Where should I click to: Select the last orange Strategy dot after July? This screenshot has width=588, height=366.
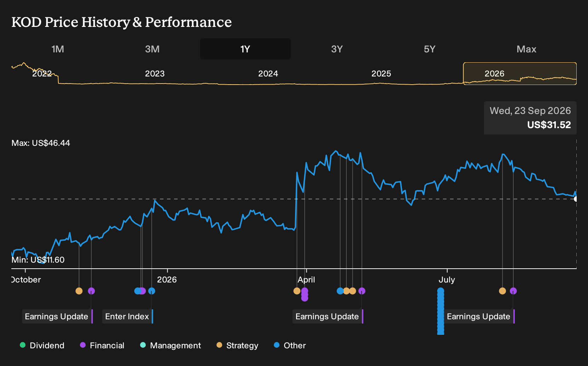(502, 291)
